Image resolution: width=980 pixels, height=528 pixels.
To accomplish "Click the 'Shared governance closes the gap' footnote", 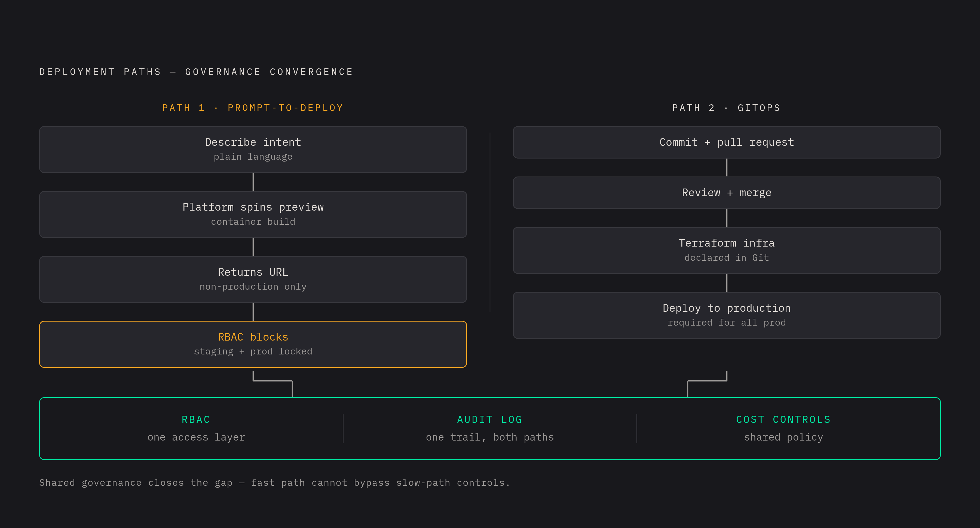I will coord(274,483).
